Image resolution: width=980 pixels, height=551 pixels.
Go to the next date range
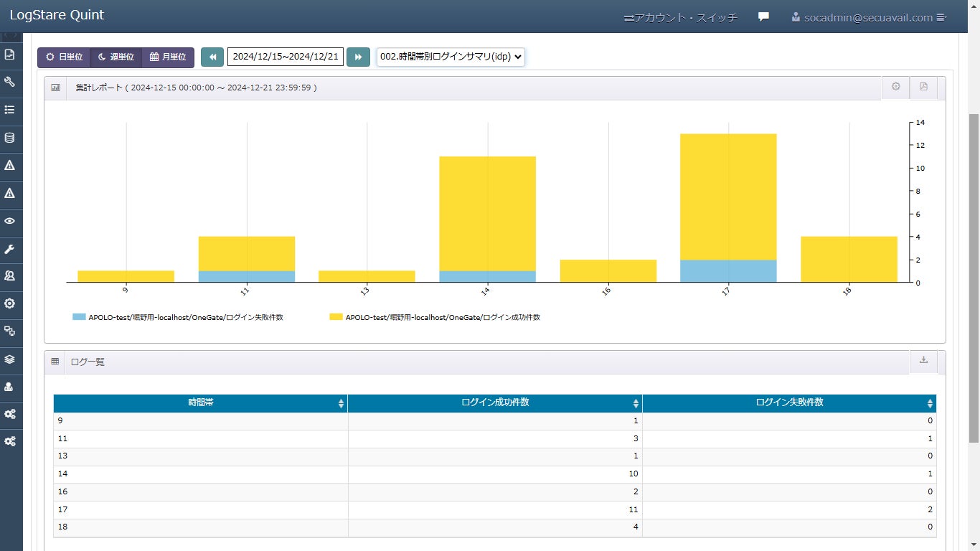[358, 57]
